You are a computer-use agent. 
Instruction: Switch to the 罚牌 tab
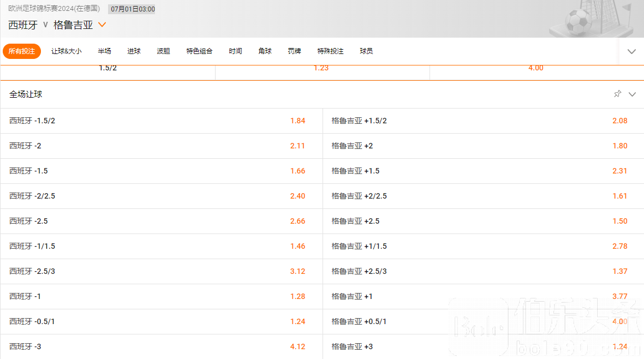[294, 51]
